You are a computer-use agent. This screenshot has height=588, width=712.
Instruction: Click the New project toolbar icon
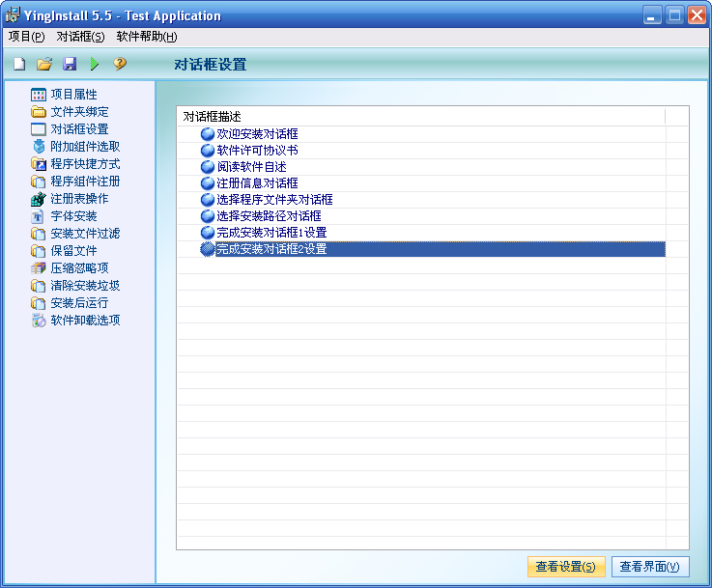pyautogui.click(x=19, y=64)
